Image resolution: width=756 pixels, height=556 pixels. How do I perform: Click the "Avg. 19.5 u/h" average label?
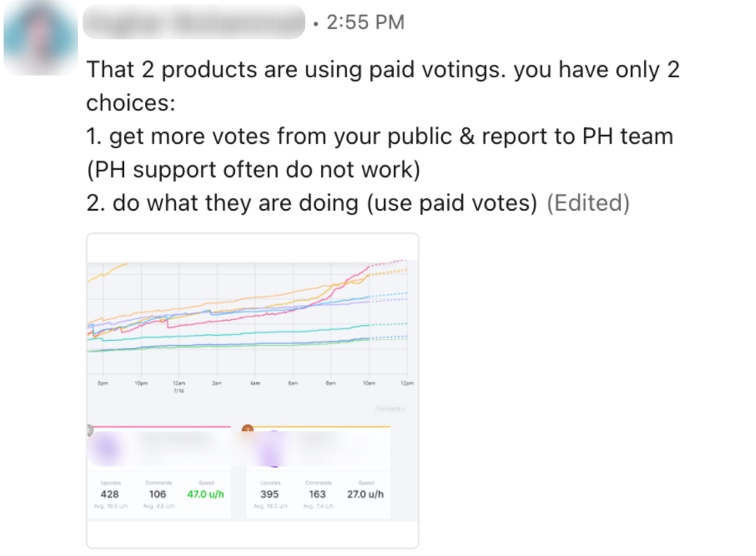[x=110, y=506]
